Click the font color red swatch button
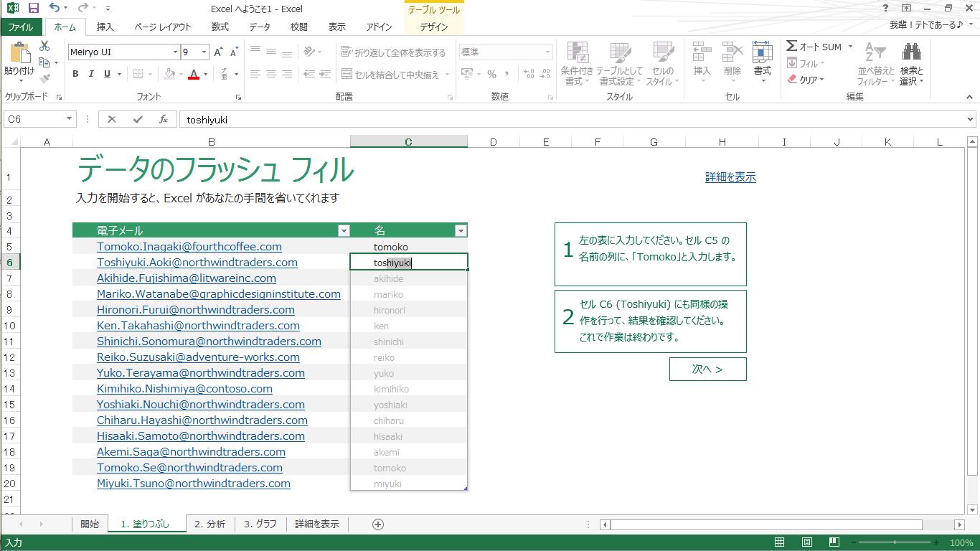Viewport: 980px width, 551px height. pyautogui.click(x=193, y=74)
